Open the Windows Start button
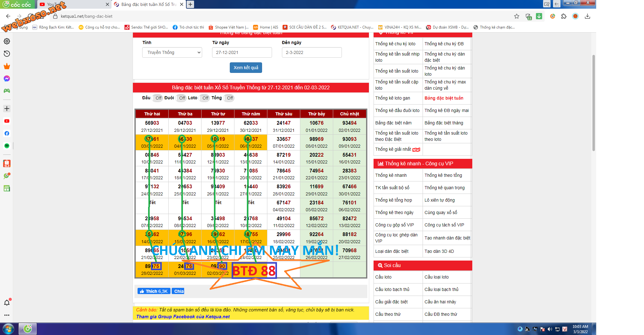The width and height of the screenshot is (644, 335). [8, 329]
